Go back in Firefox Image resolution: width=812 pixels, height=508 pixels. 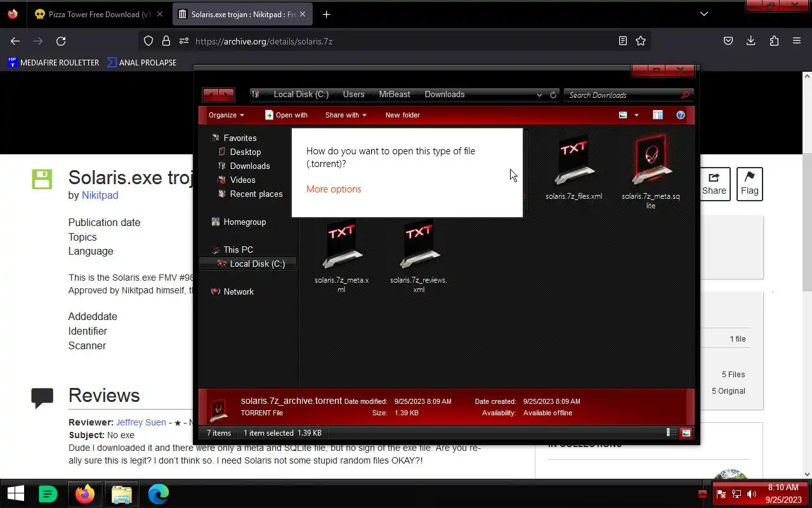pyautogui.click(x=15, y=41)
